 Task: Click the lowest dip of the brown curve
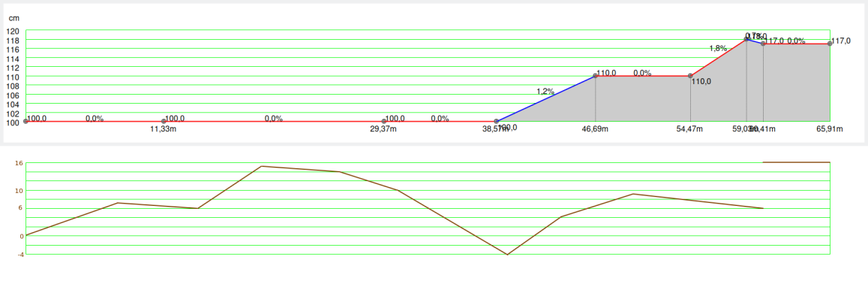[x=507, y=255]
